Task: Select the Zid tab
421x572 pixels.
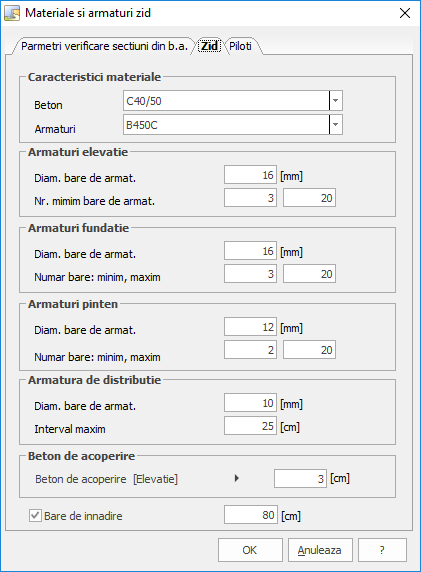Action: tap(209, 46)
